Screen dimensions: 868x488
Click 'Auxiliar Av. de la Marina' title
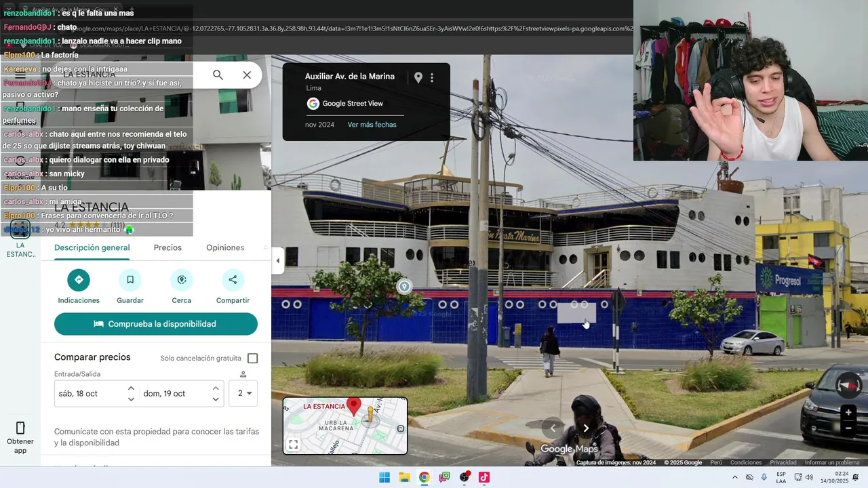pyautogui.click(x=350, y=77)
